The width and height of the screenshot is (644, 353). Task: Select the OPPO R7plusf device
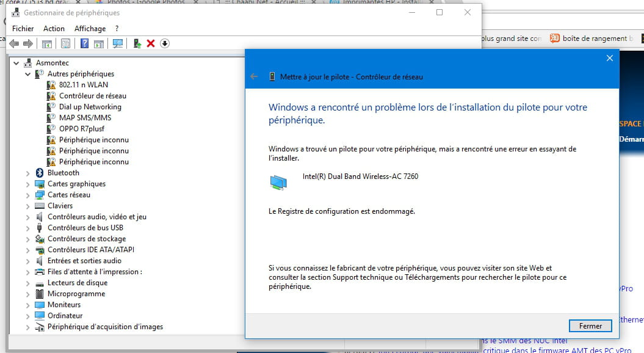pos(82,129)
